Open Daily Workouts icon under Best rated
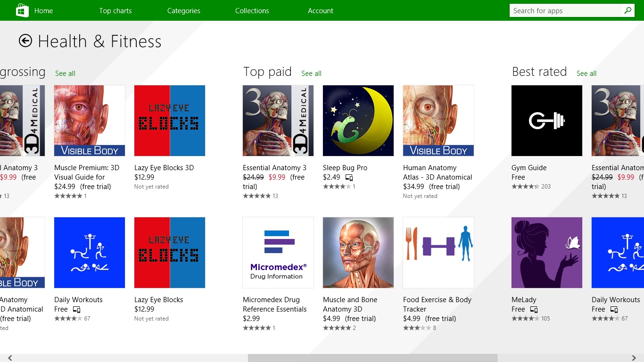The image size is (644, 362). pos(618,253)
